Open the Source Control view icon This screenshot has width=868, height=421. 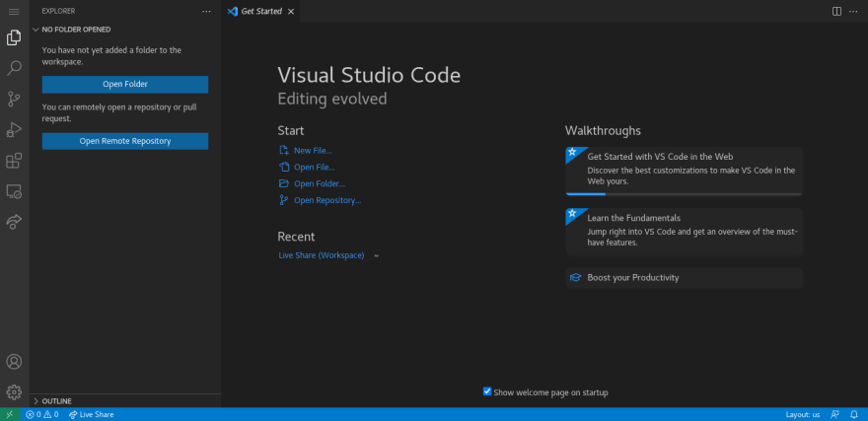[x=14, y=99]
